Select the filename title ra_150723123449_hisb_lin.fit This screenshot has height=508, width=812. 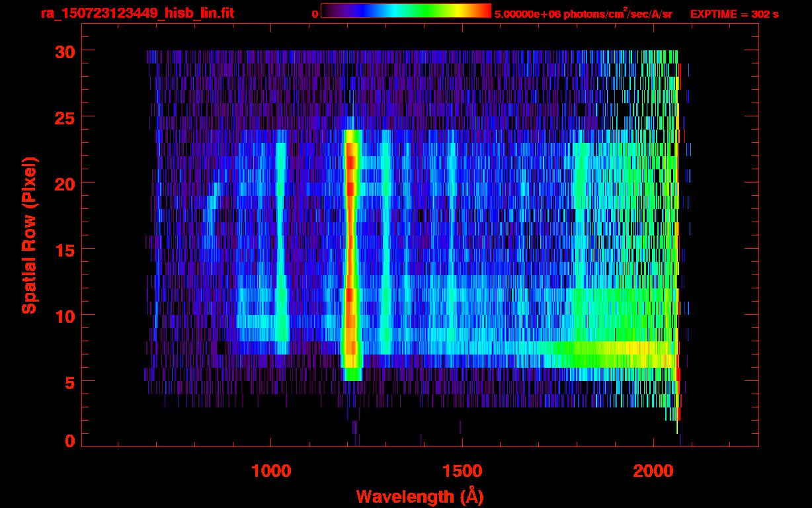point(137,13)
